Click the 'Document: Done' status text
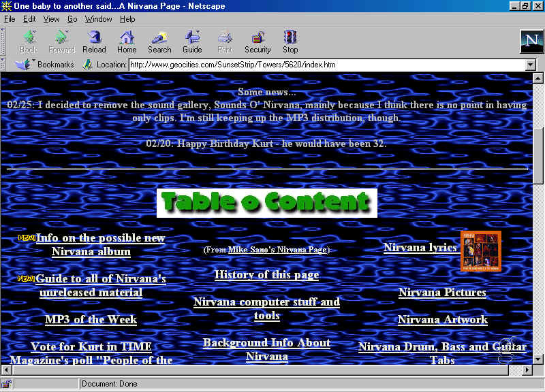This screenshot has height=392, width=545. (x=110, y=384)
